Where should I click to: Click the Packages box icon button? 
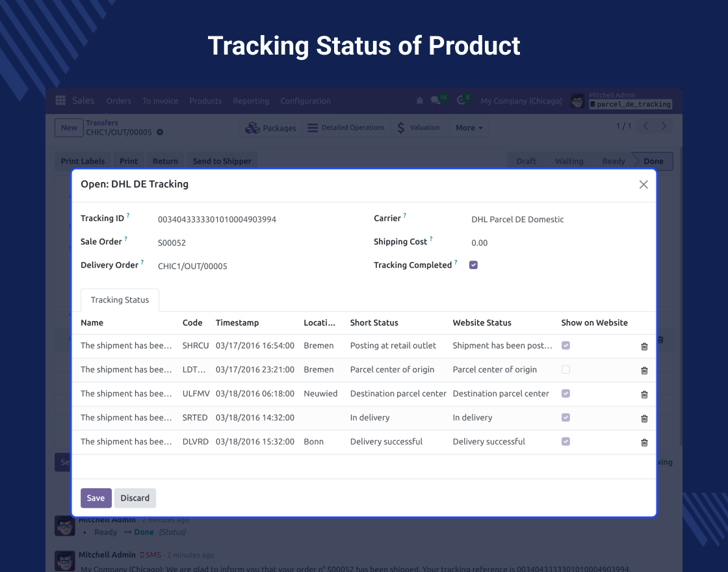[x=271, y=128]
